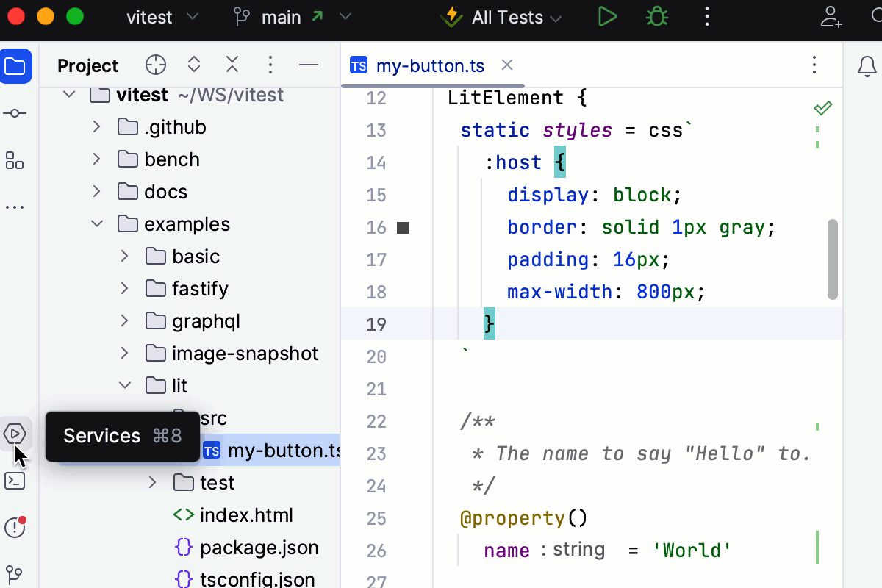Click the Code With Me collaboration icon
The image size is (882, 588).
click(x=831, y=18)
